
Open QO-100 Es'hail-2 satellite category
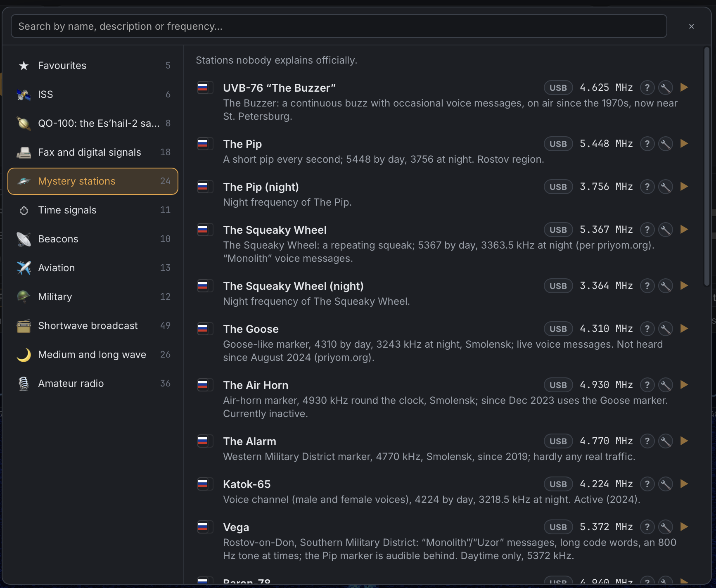coord(93,123)
